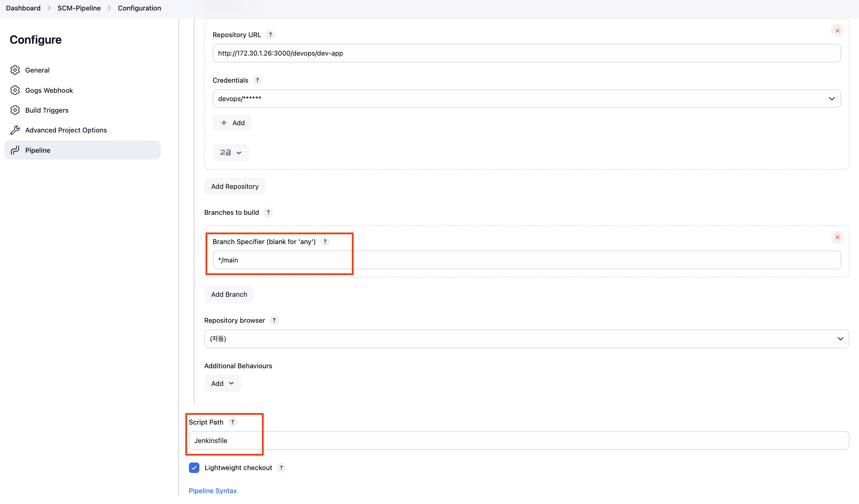This screenshot has width=859, height=504.
Task: Open the Additional Behaviours Add dropdown
Action: (222, 383)
